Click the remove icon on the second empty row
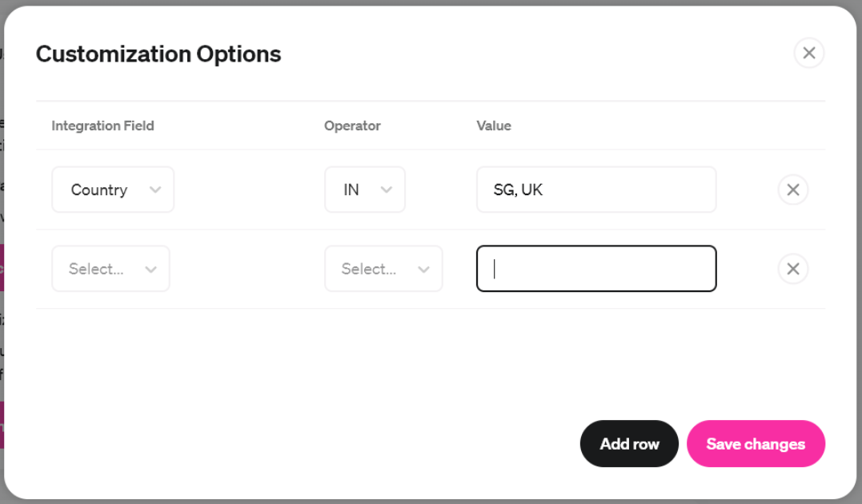 [x=792, y=269]
